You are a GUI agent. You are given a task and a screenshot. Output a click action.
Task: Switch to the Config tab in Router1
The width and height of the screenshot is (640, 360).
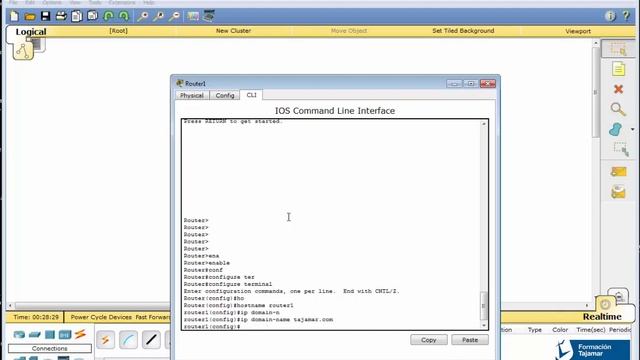225,95
